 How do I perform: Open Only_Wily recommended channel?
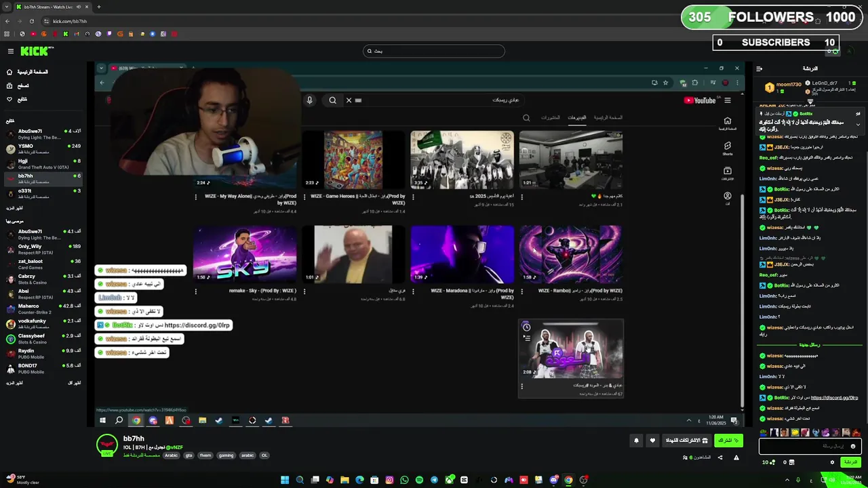(43, 249)
